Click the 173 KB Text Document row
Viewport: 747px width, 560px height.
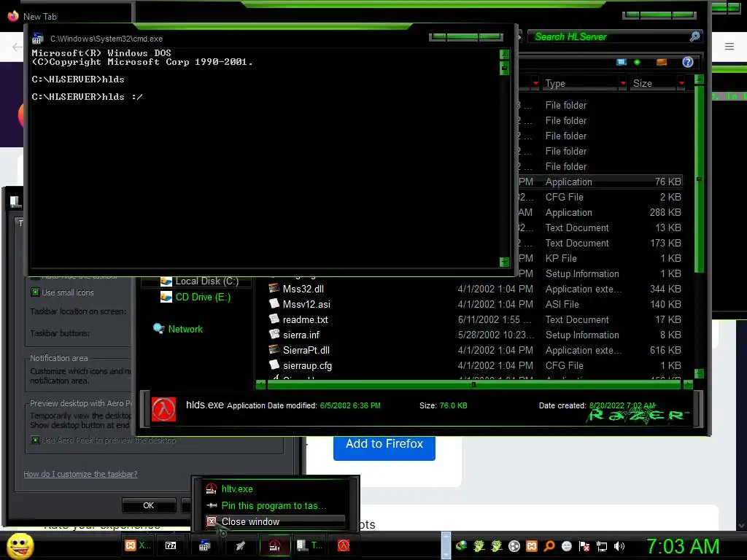tap(600, 243)
